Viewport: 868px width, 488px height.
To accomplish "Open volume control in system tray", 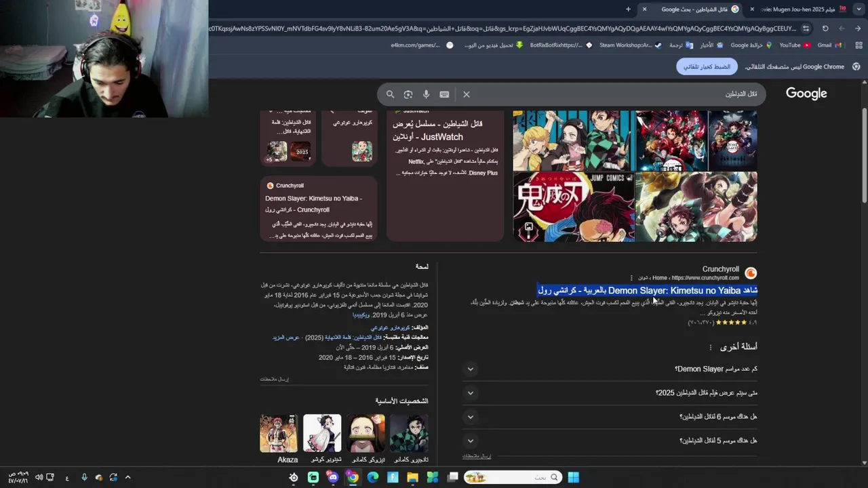I will tap(39, 477).
